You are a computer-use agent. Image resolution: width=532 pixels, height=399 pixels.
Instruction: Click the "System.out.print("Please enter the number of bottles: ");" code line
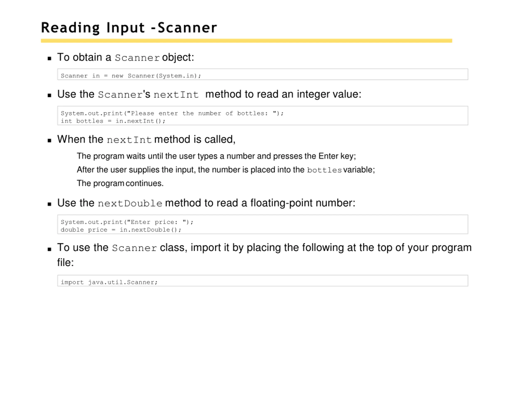172,113
